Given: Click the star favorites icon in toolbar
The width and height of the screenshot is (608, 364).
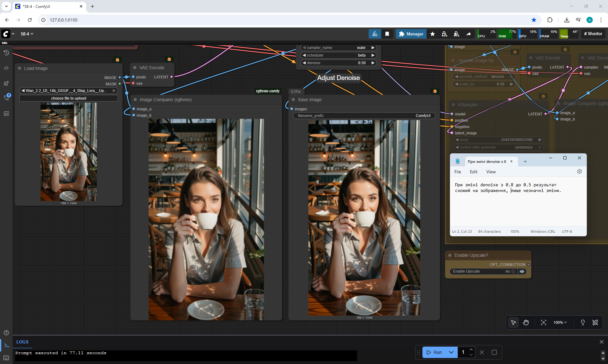Looking at the screenshot, I should 432,34.
